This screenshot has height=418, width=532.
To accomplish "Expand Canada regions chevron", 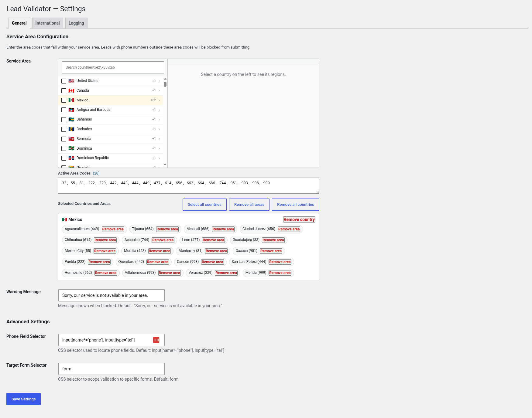I will [159, 91].
